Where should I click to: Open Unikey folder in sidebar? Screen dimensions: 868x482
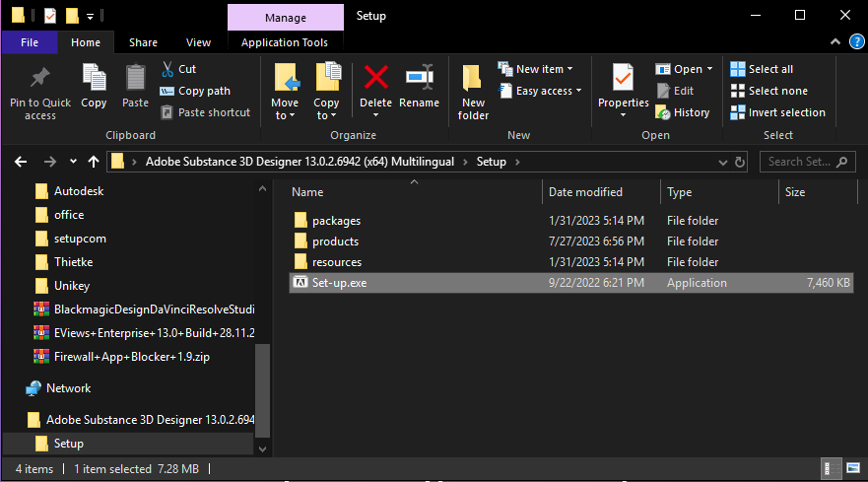point(71,286)
